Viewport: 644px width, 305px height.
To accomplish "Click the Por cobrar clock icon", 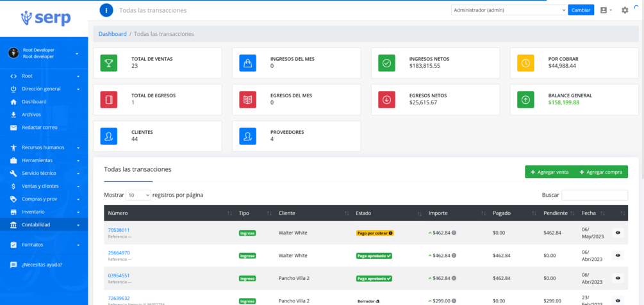I will [525, 63].
